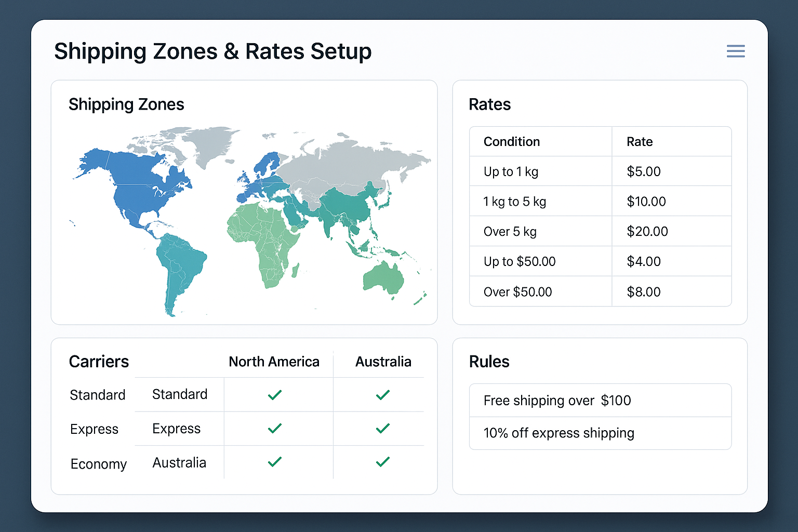This screenshot has width=798, height=532.
Task: Sort rates by the Rate column
Action: (639, 141)
